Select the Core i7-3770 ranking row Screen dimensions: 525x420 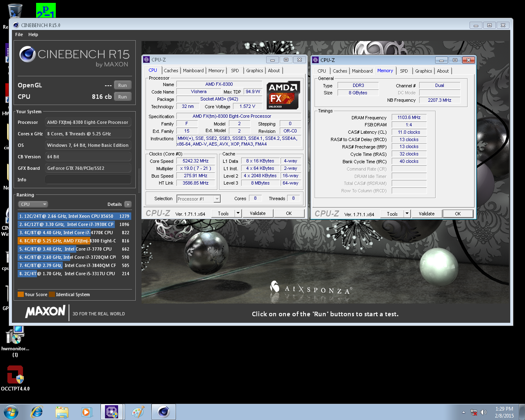[74, 249]
